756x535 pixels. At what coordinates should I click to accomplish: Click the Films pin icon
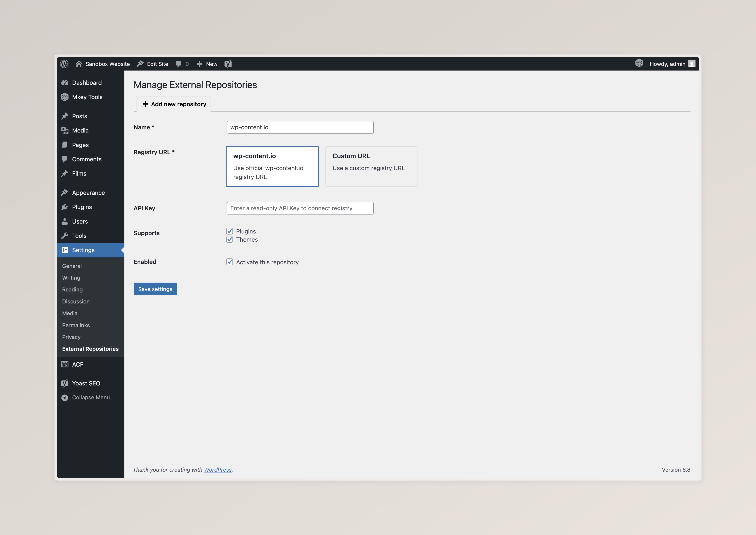coord(65,174)
